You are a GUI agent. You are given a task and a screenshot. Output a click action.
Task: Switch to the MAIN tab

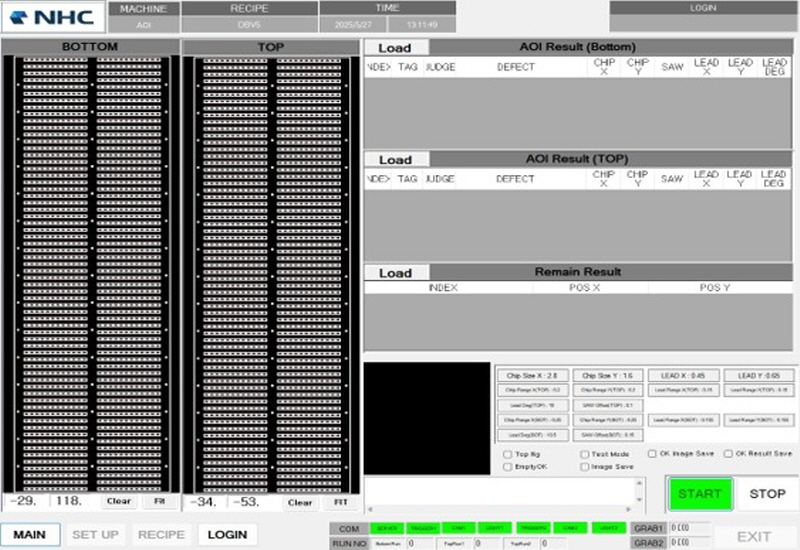29,535
